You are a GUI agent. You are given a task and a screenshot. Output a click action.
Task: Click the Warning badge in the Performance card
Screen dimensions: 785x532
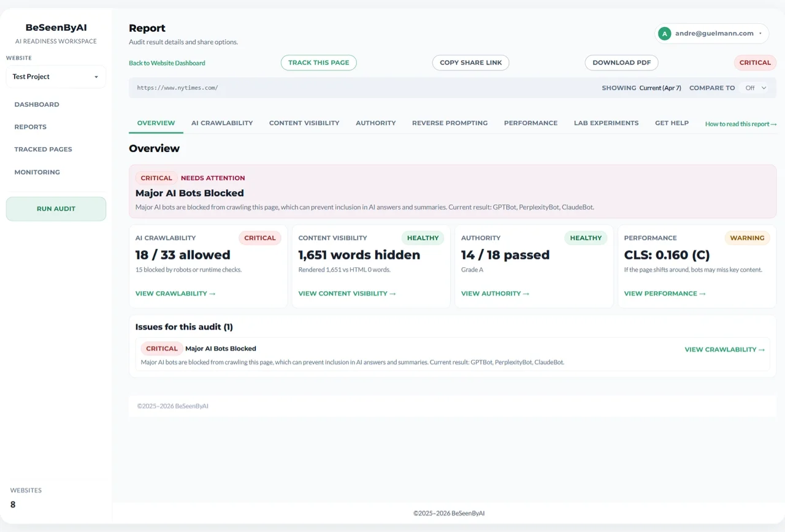pos(748,238)
